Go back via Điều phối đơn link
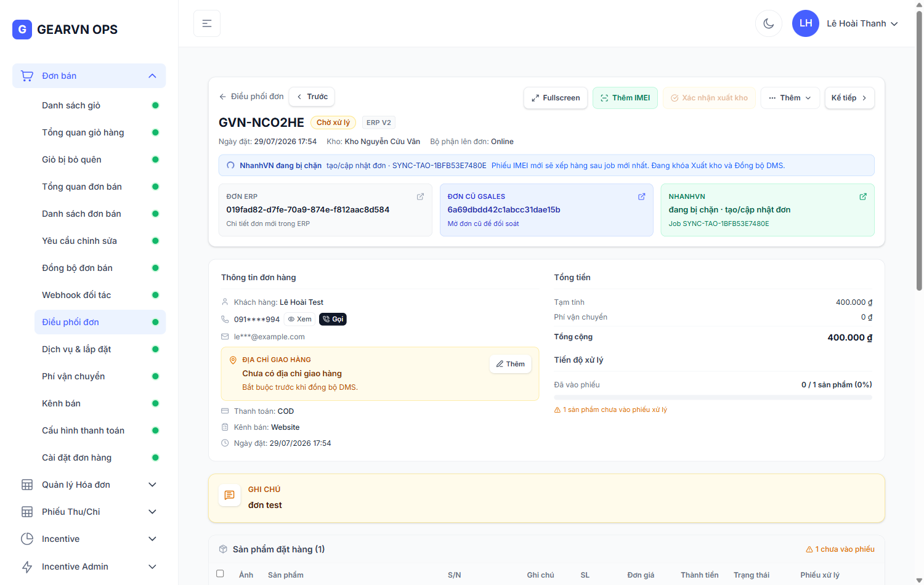The image size is (924, 585). [251, 97]
